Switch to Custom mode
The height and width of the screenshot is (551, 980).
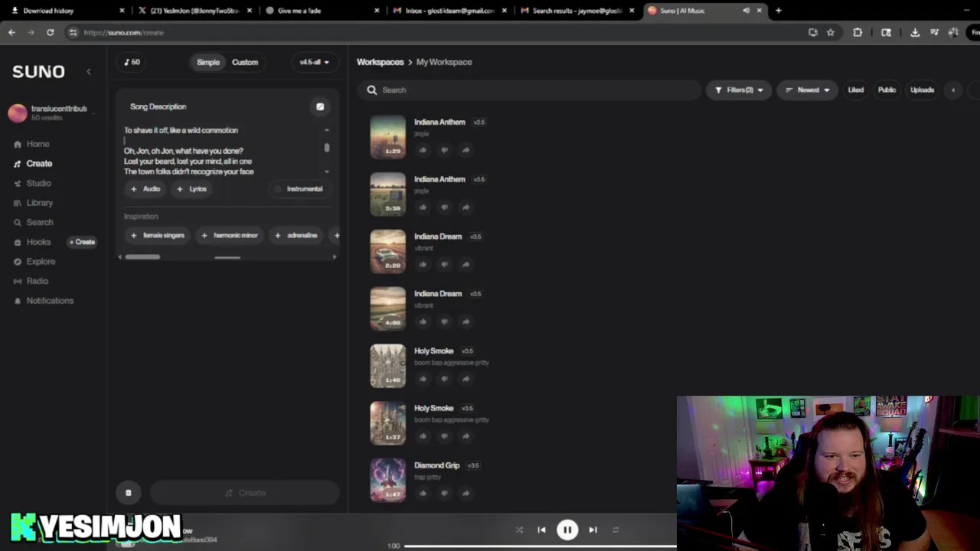(245, 62)
